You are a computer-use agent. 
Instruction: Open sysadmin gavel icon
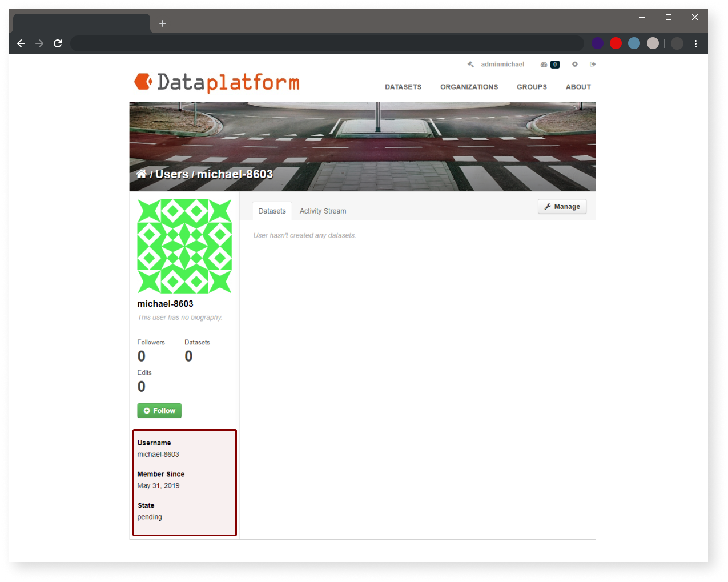coord(470,65)
